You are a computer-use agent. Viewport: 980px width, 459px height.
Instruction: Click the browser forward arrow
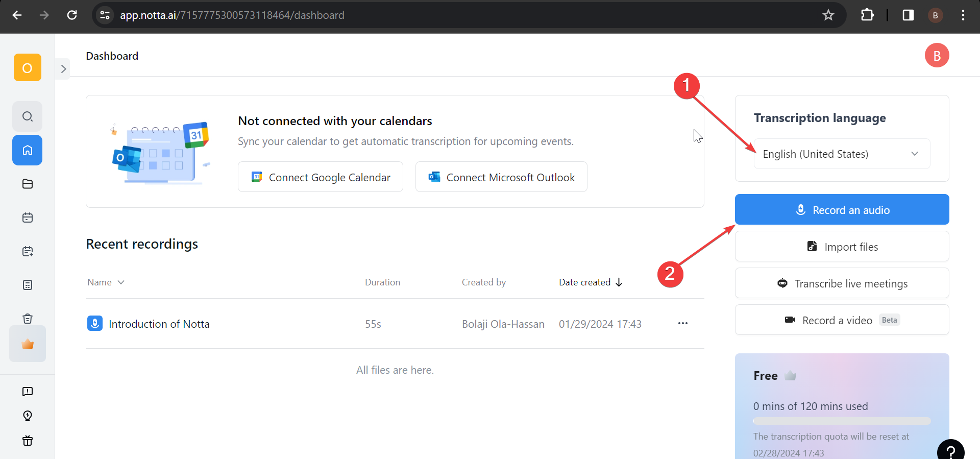pos(44,15)
